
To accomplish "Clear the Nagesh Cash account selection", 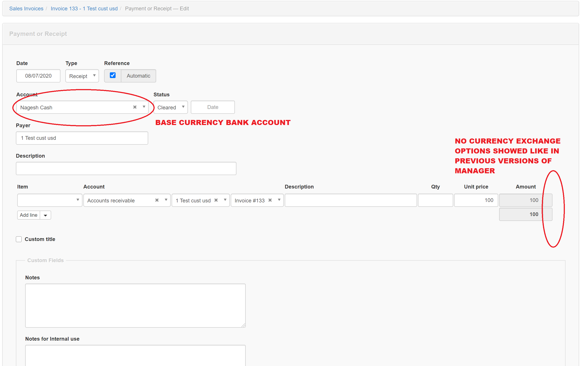I will tap(135, 107).
